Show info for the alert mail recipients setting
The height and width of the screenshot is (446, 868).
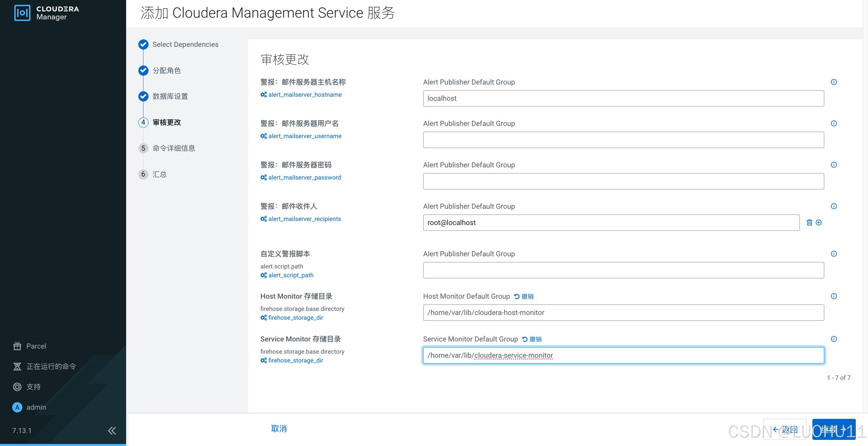click(x=834, y=206)
